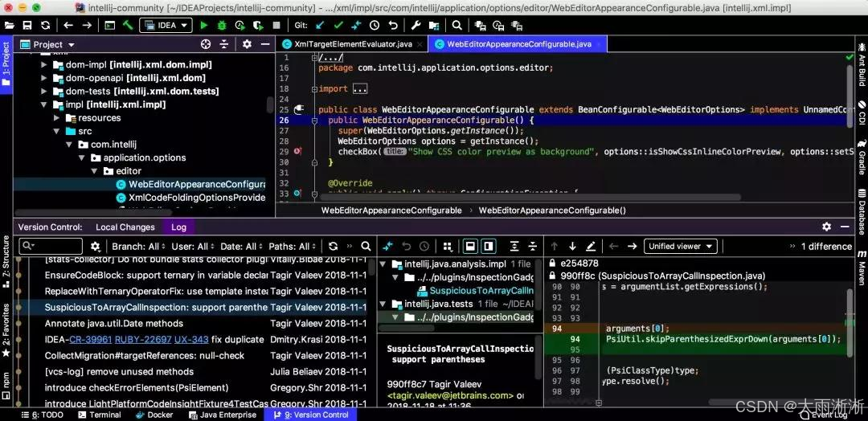Commit changes with the green Git checkmark
The image size is (868, 421).
tap(338, 26)
